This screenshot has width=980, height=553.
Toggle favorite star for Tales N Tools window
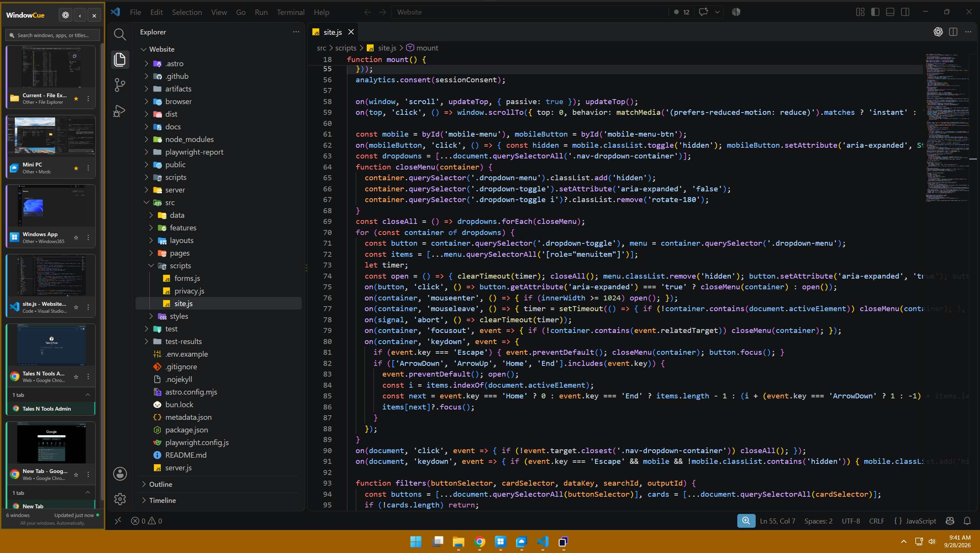[76, 377]
